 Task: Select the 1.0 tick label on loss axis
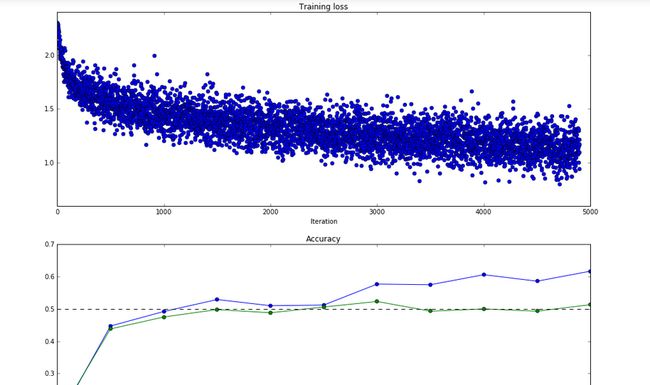coord(49,163)
